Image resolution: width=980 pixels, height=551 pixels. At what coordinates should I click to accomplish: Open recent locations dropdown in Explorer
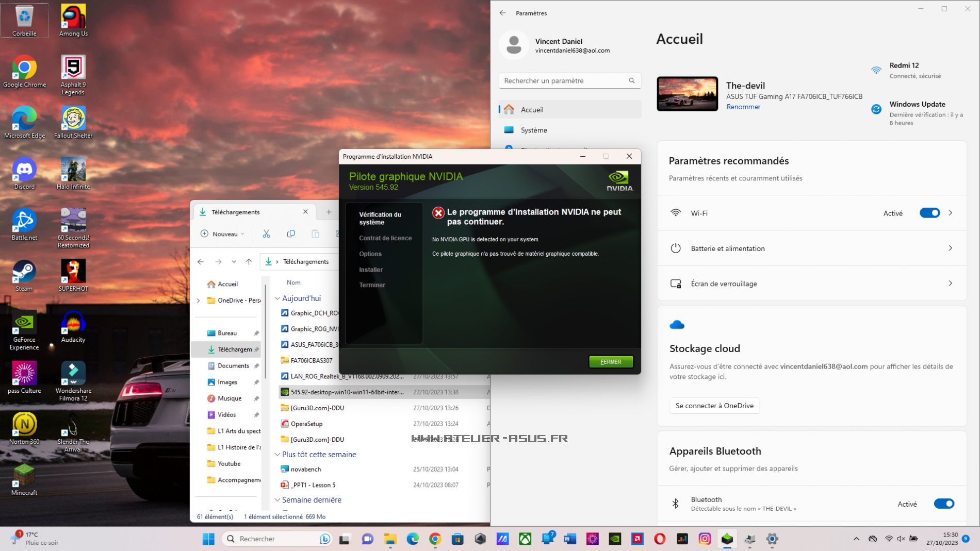[x=234, y=262]
